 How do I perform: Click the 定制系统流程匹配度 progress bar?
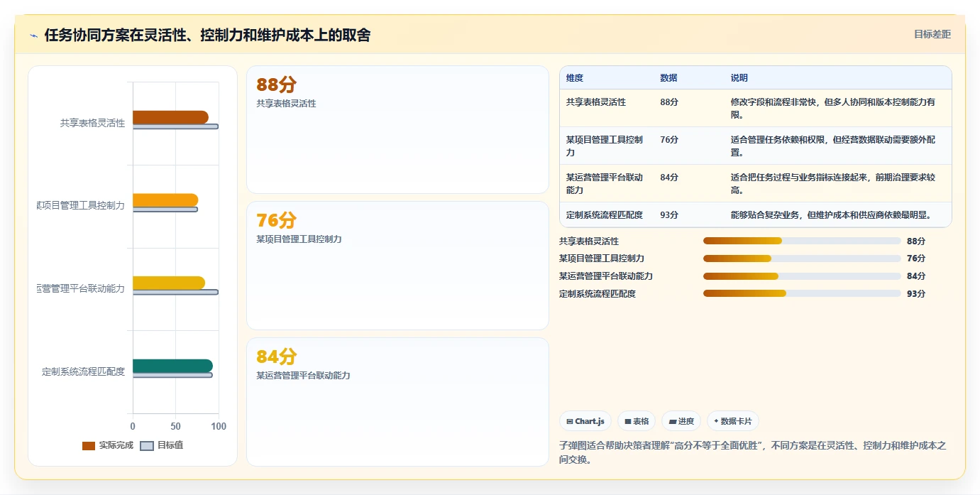pyautogui.click(x=802, y=293)
